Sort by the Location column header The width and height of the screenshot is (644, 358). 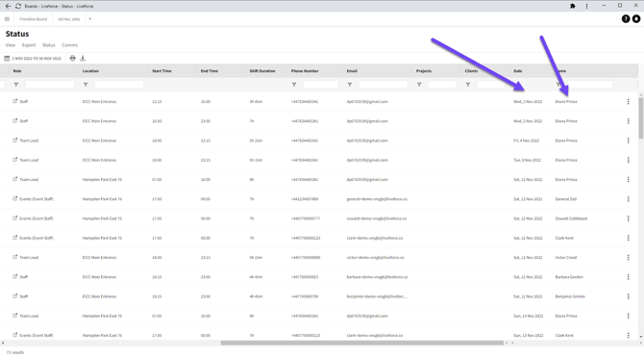[90, 71]
